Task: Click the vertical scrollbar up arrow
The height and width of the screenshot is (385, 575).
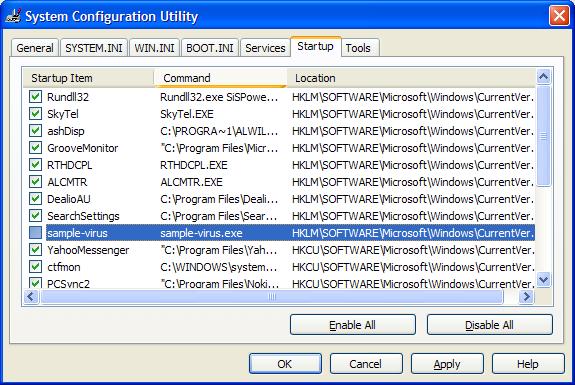Action: click(x=543, y=77)
